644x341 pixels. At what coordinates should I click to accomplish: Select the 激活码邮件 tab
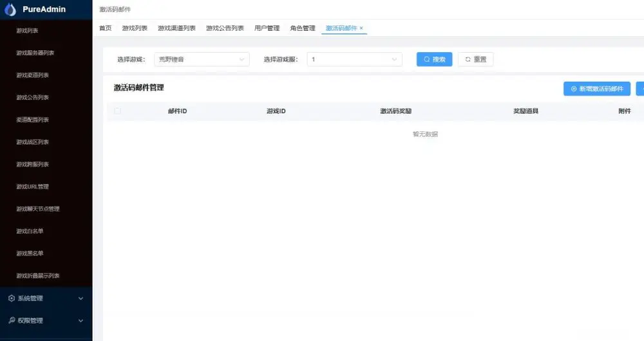tap(341, 28)
